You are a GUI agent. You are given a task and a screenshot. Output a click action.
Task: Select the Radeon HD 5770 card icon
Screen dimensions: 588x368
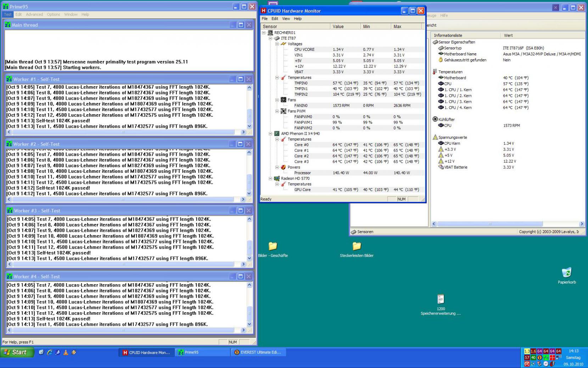(277, 178)
